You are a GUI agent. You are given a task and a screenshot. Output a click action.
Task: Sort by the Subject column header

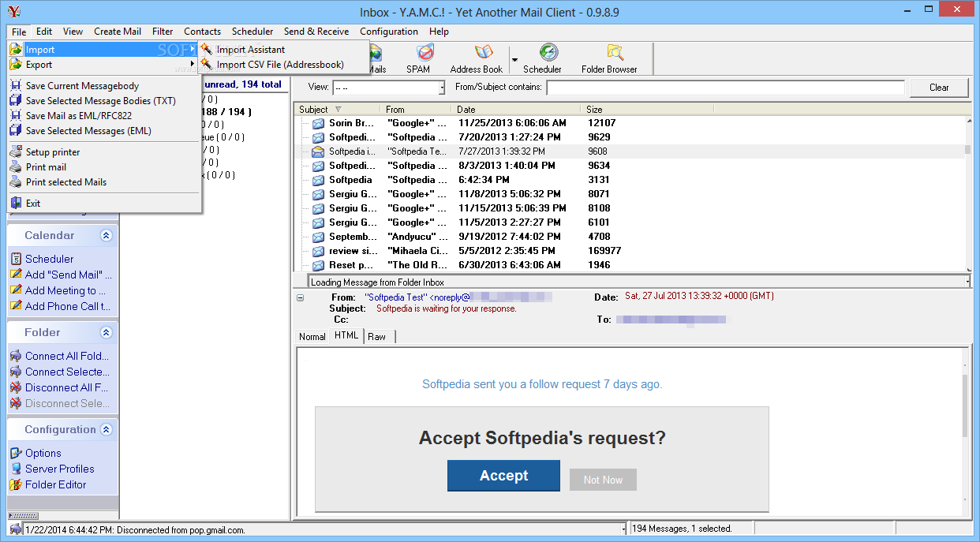pos(336,110)
